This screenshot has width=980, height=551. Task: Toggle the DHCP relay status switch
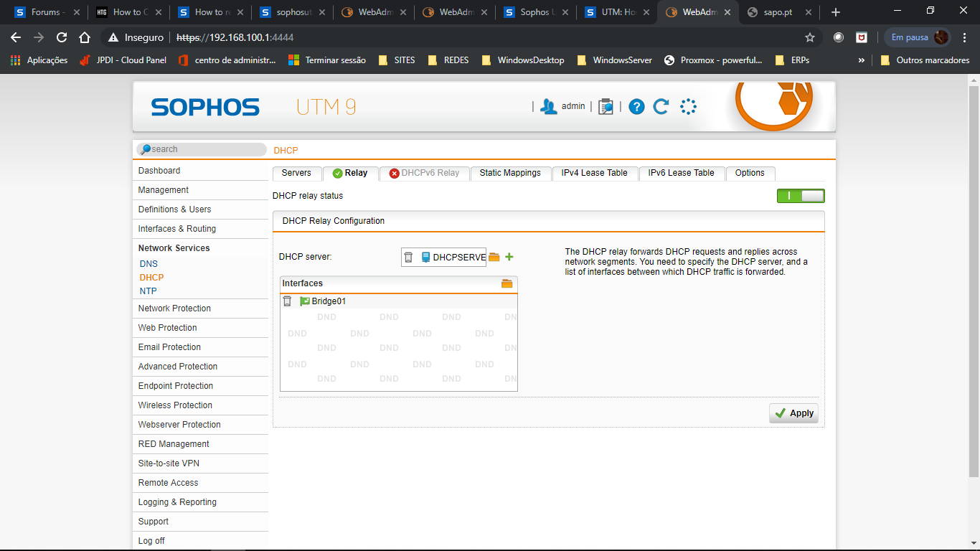[801, 196]
